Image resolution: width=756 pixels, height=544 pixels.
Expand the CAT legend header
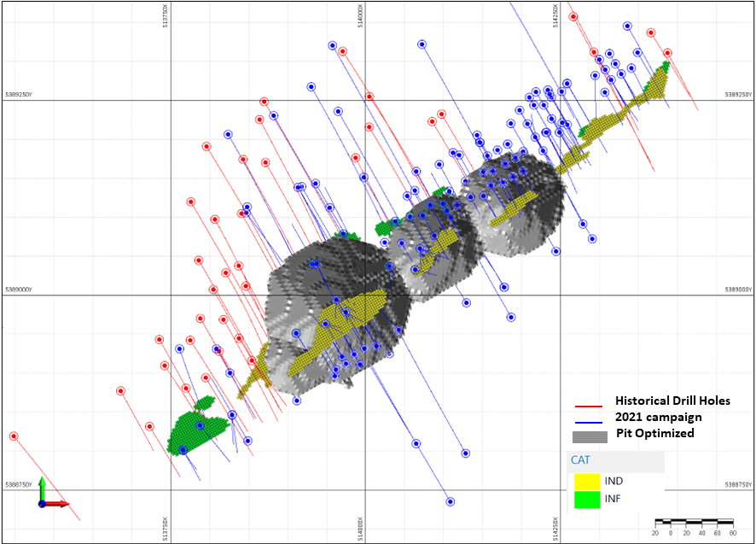[582, 459]
